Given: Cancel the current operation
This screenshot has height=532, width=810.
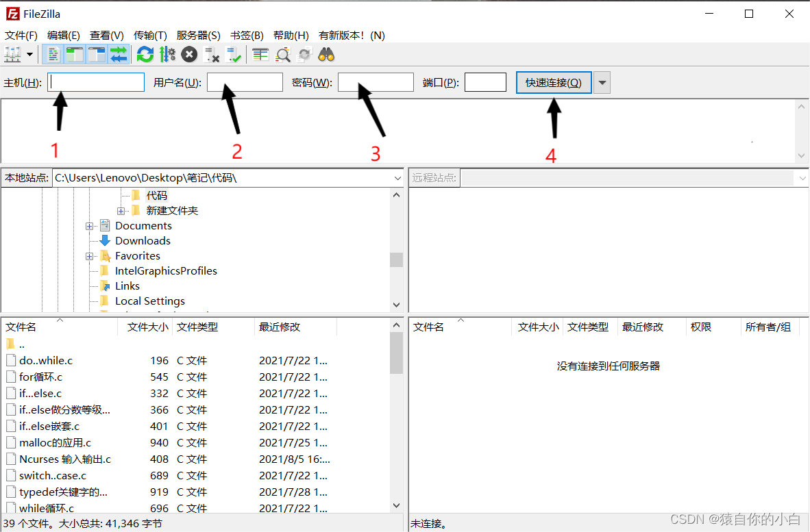Looking at the screenshot, I should click(x=190, y=54).
